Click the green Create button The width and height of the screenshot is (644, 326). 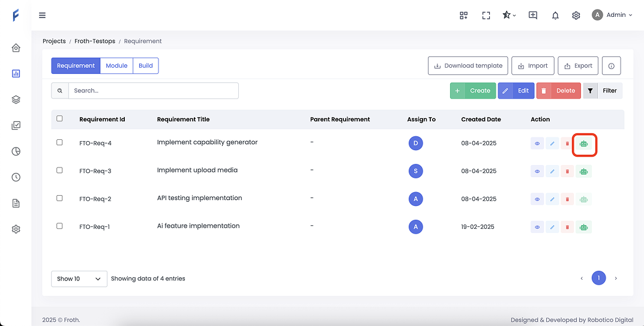pos(473,91)
